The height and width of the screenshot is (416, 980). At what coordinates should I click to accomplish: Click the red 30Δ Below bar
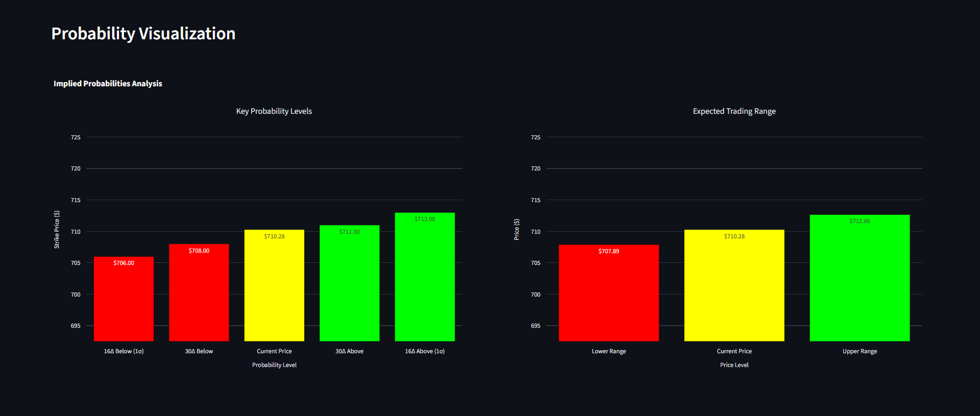[x=199, y=296]
